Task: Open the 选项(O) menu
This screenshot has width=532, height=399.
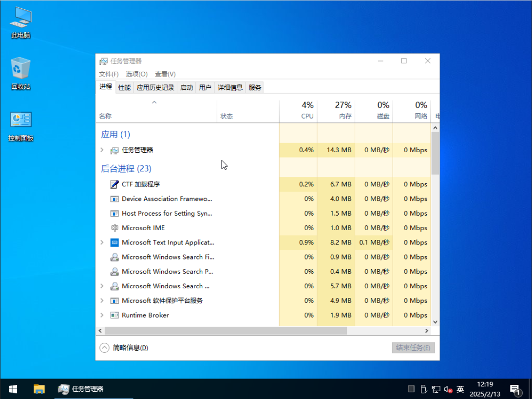Action: [x=136, y=74]
